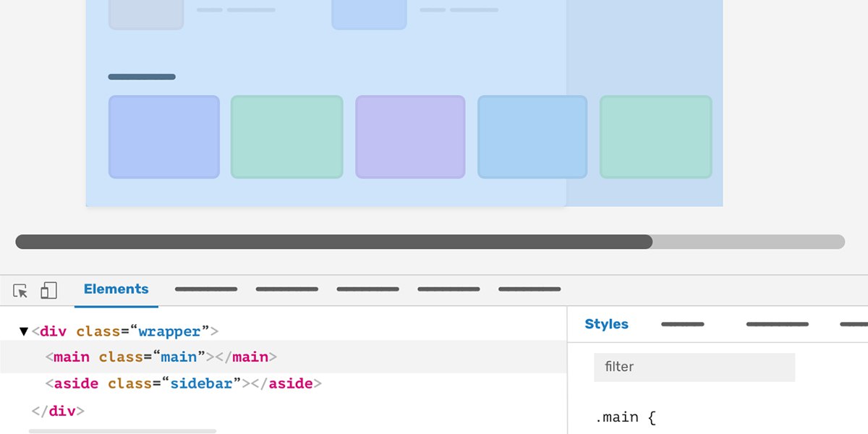Switch to the Elements tab
Viewport: 868px width, 434px height.
point(116,289)
